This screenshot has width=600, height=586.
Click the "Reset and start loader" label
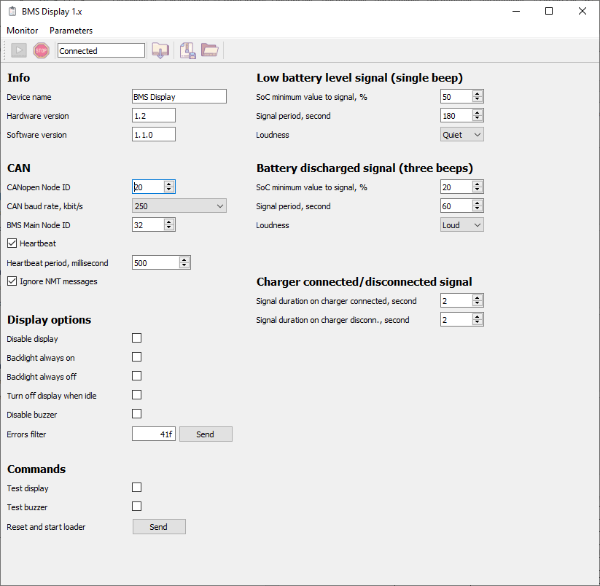pos(46,527)
